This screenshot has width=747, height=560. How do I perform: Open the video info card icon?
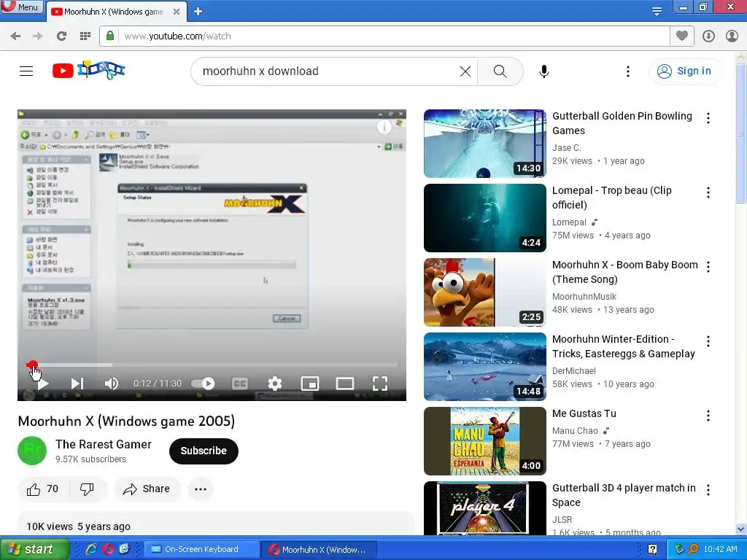point(384,127)
